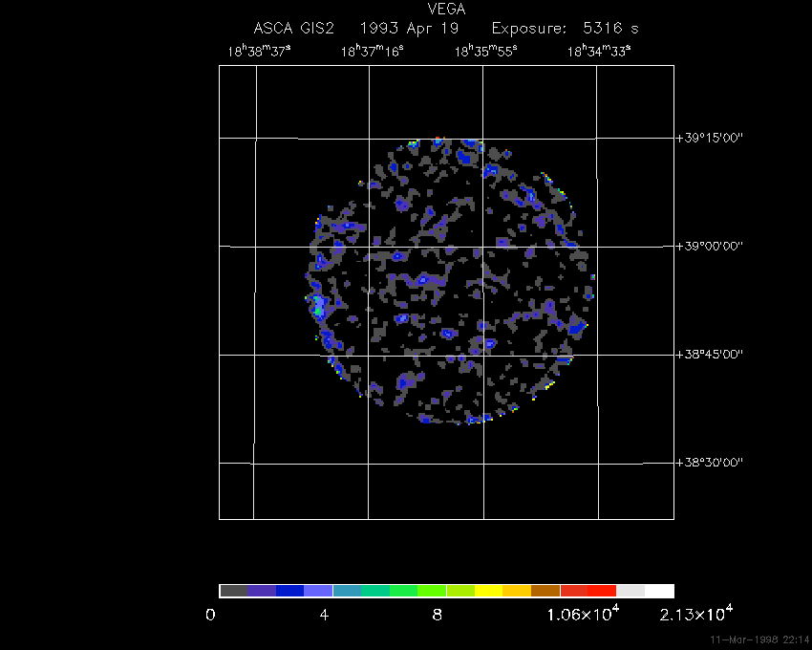Image resolution: width=812 pixels, height=650 pixels.
Task: Select the +38°30'00" declination label
Action: coord(710,462)
